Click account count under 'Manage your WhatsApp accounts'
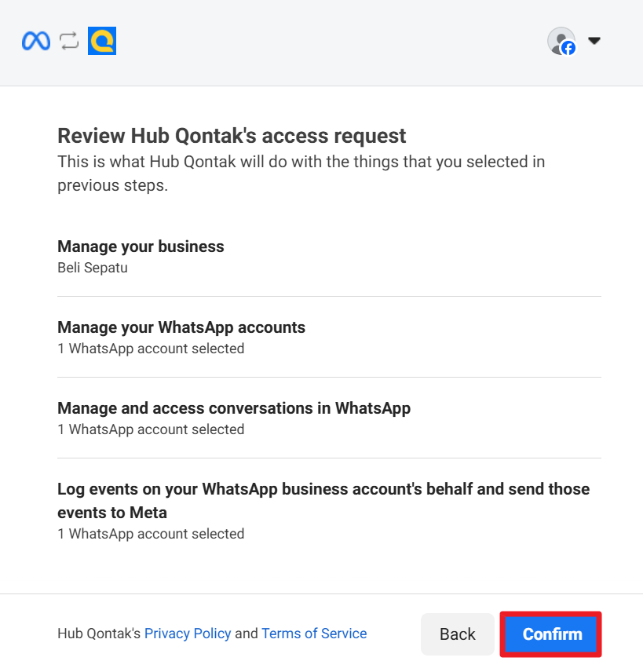 [151, 349]
